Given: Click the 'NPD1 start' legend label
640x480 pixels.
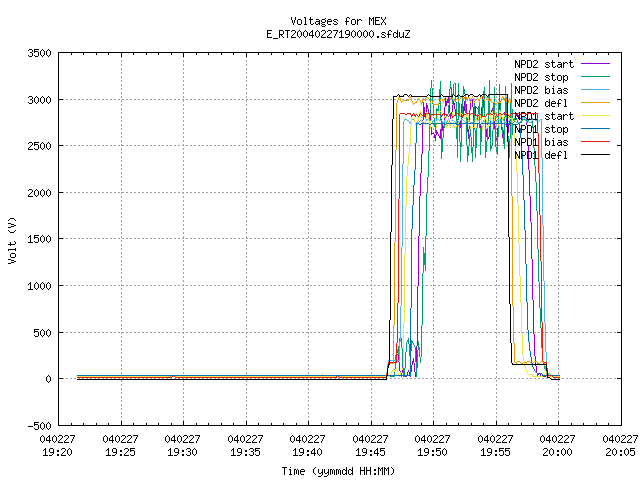Looking at the screenshot, I should click(544, 116).
